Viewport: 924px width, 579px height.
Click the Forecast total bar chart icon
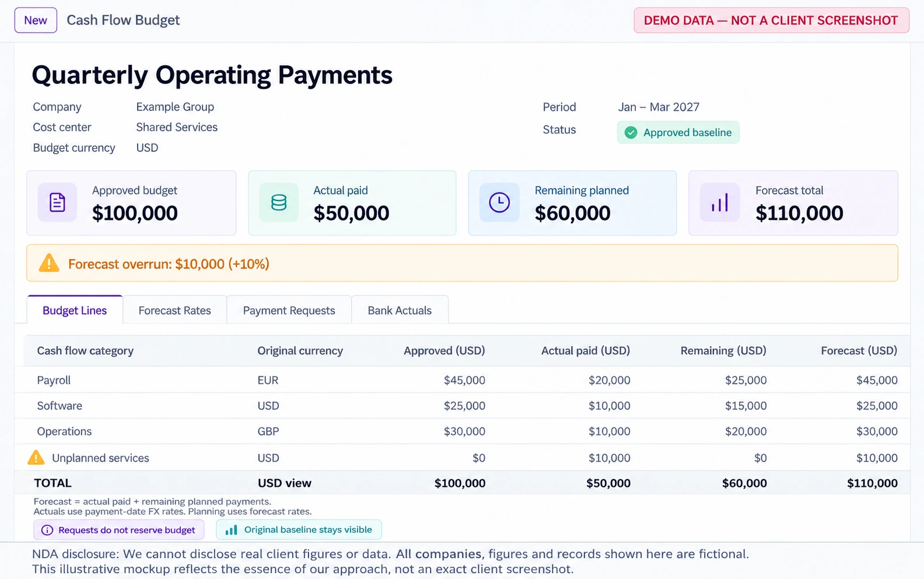pyautogui.click(x=720, y=202)
